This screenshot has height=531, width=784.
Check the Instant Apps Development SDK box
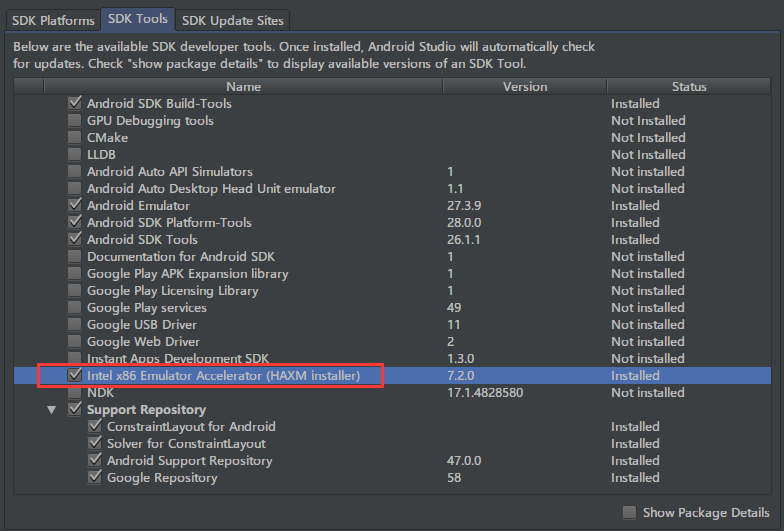74,359
